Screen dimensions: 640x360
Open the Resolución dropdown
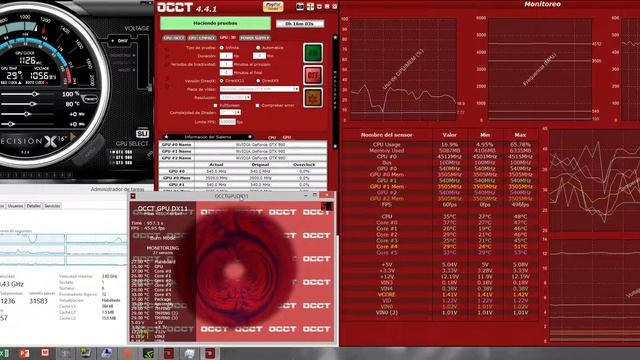pyautogui.click(x=235, y=98)
